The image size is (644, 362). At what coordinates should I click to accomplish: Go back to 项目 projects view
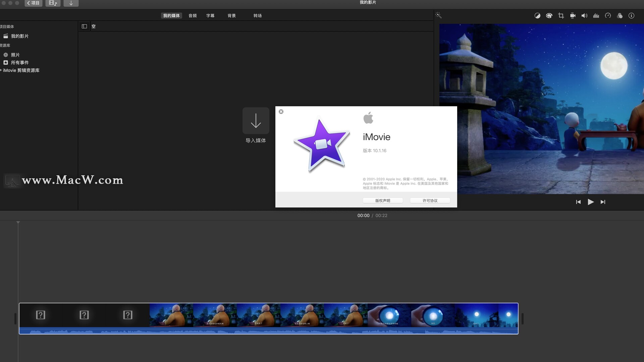[33, 3]
